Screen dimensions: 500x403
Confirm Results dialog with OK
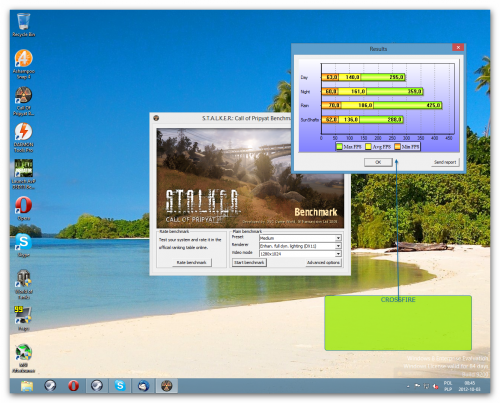click(x=378, y=162)
